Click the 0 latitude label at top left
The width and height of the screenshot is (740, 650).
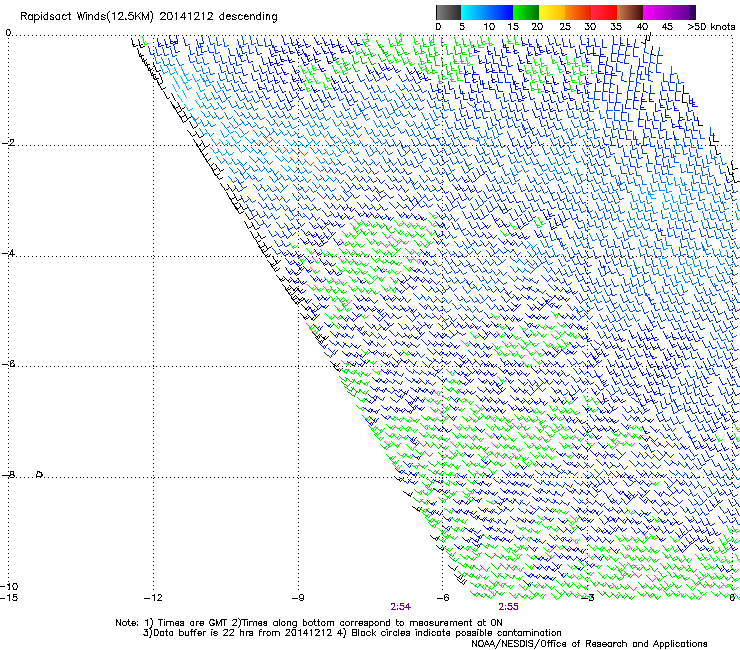click(x=8, y=33)
